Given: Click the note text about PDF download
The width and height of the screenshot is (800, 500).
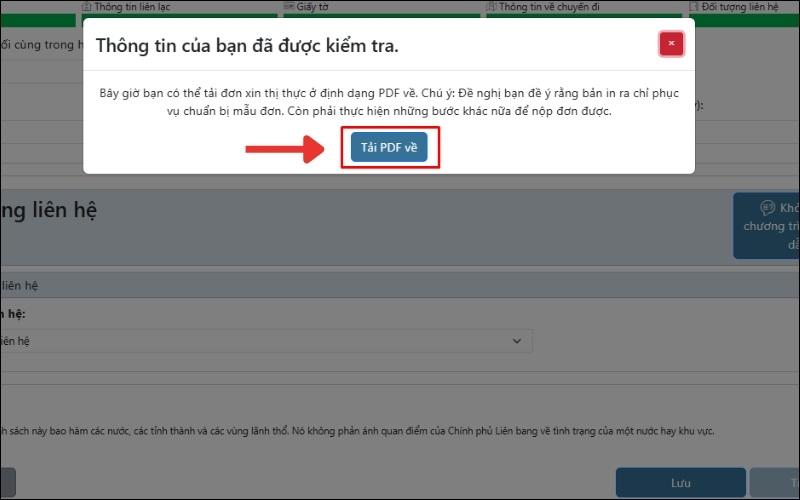Looking at the screenshot, I should click(x=389, y=102).
